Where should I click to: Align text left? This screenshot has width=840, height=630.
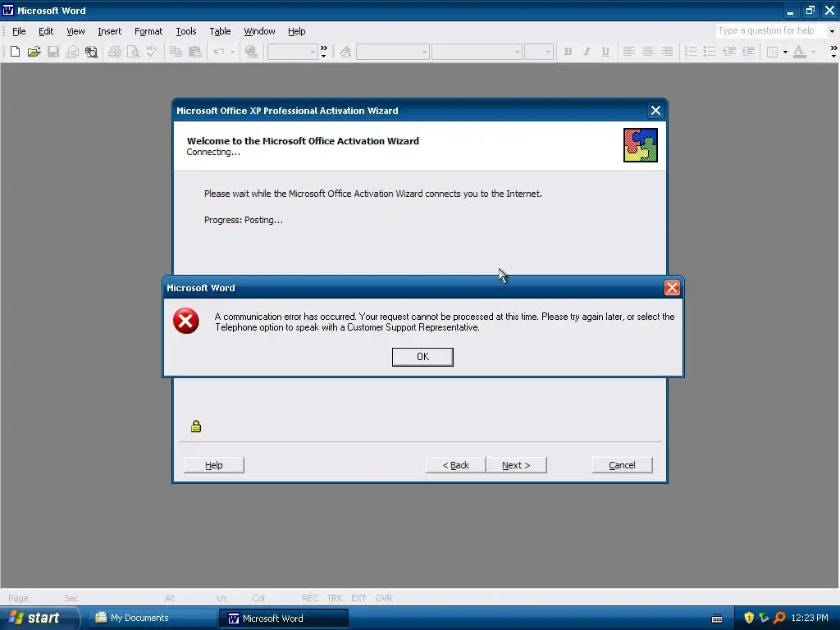pyautogui.click(x=629, y=52)
